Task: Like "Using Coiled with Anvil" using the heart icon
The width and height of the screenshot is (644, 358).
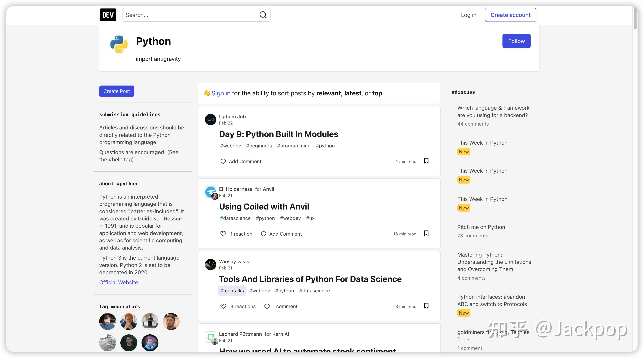Action: pyautogui.click(x=223, y=234)
